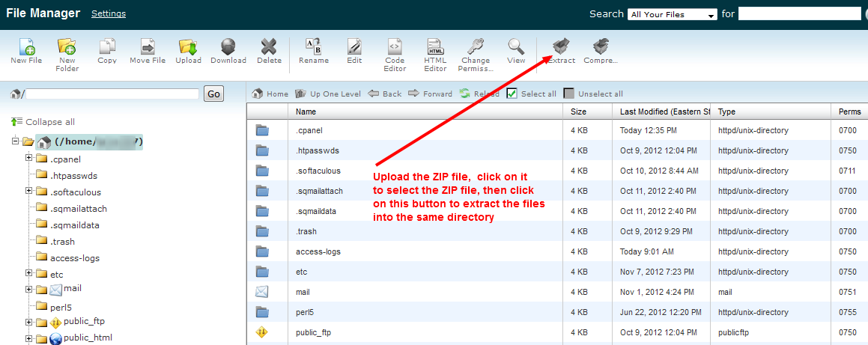
Task: Click the Unselect all checkbox
Action: [569, 94]
